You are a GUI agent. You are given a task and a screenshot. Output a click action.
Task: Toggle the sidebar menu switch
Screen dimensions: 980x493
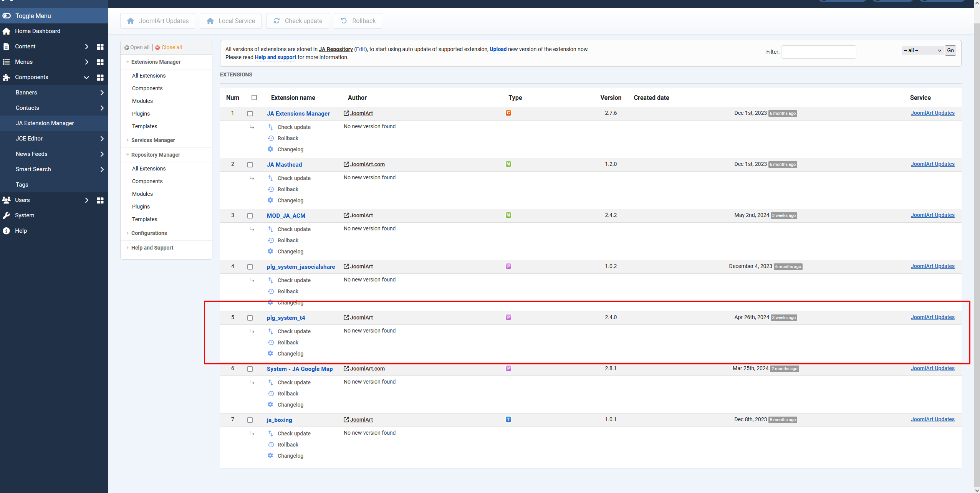(7, 16)
